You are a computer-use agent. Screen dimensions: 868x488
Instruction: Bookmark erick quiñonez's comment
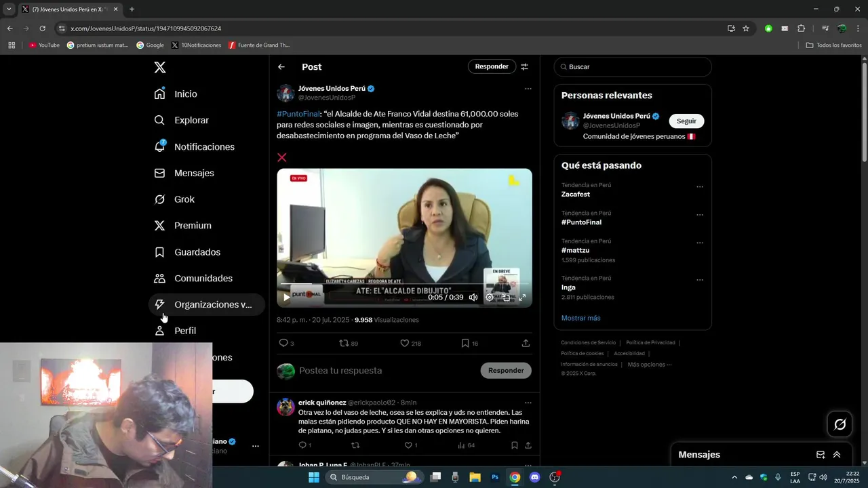[x=514, y=445]
